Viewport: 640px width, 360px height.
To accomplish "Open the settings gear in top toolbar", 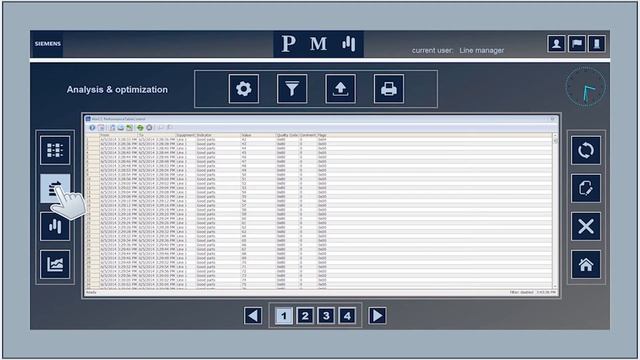I will click(x=244, y=89).
